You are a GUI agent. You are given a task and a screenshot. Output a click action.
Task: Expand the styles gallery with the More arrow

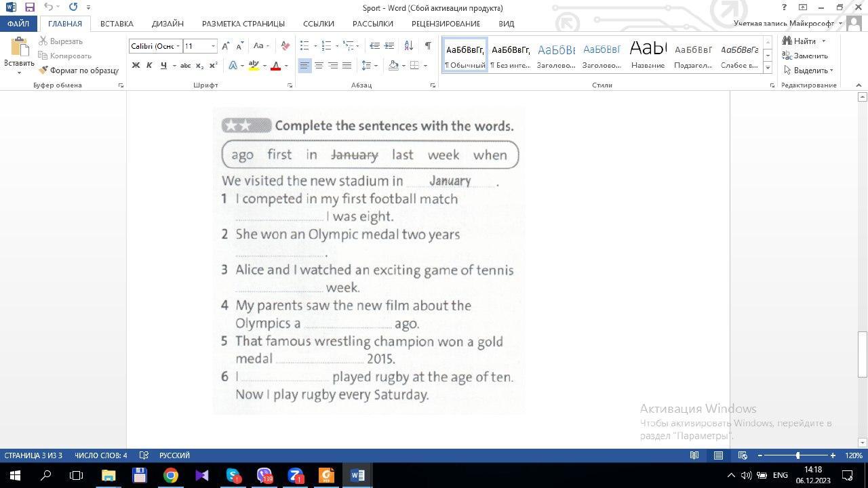tap(768, 68)
